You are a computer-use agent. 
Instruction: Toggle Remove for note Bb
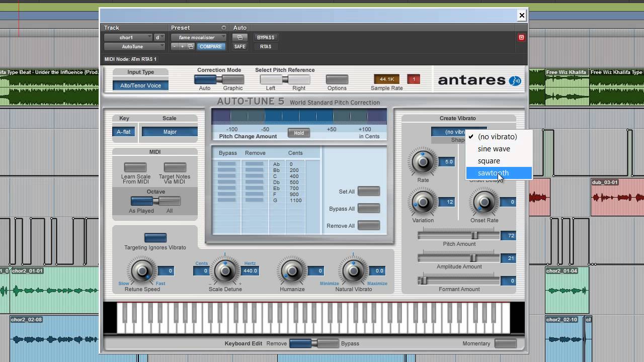[x=254, y=170]
